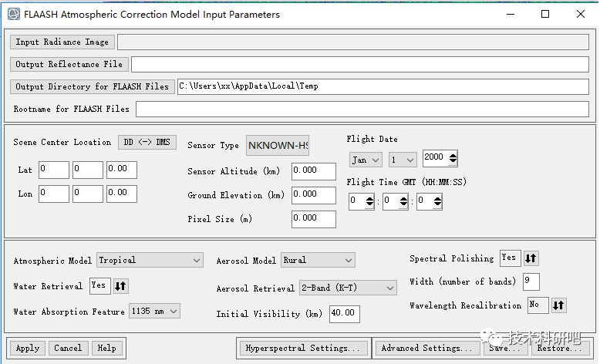This screenshot has width=600, height=364.
Task: Open Hyperspectral Settings dialog
Action: pyautogui.click(x=302, y=348)
